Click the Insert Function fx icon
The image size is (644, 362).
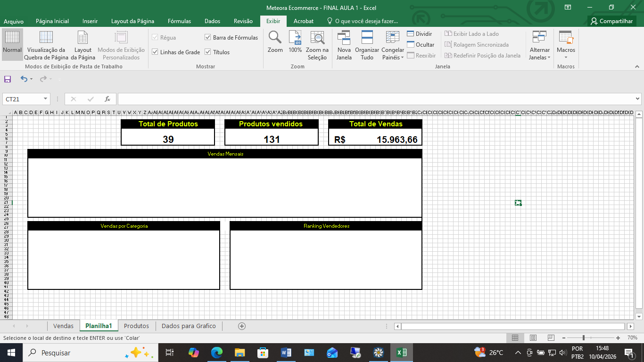pyautogui.click(x=107, y=99)
